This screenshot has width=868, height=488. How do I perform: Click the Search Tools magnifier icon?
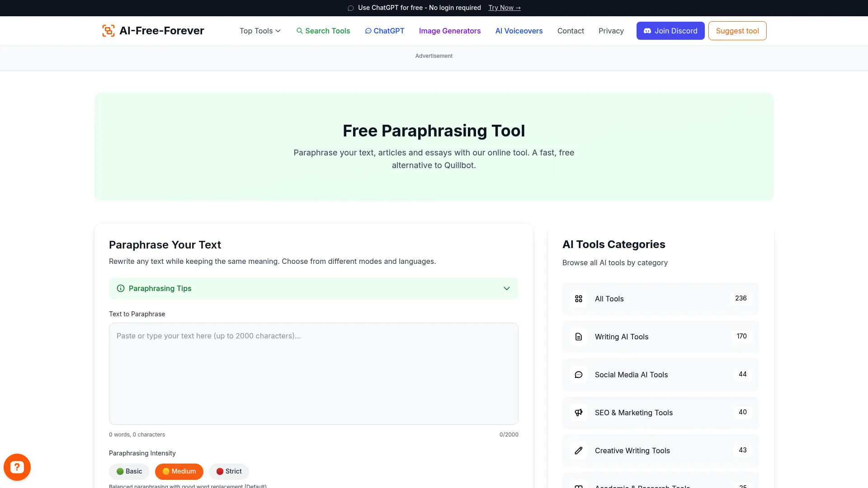(x=300, y=31)
